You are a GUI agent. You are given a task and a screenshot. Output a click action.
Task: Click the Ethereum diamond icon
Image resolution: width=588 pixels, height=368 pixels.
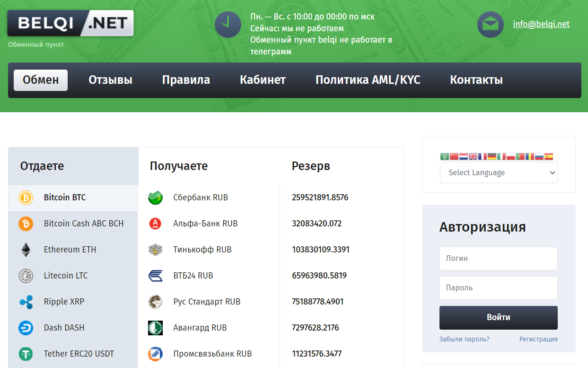(x=26, y=250)
